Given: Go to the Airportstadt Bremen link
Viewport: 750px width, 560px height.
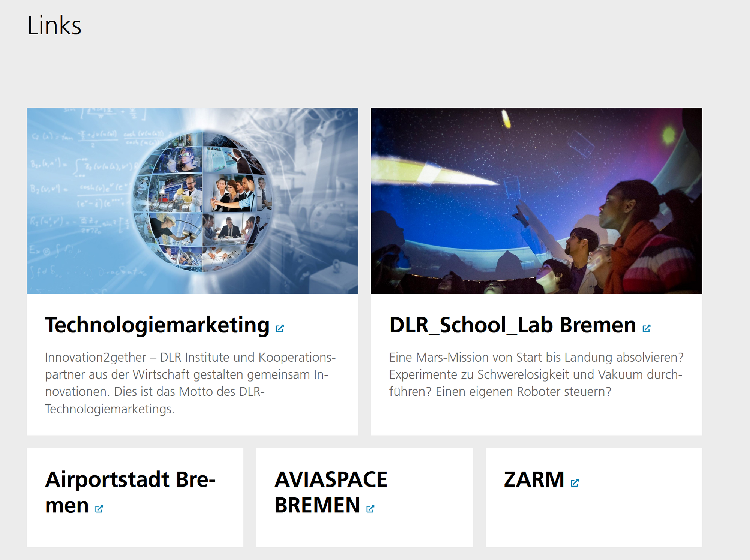Looking at the screenshot, I should click(x=130, y=480).
